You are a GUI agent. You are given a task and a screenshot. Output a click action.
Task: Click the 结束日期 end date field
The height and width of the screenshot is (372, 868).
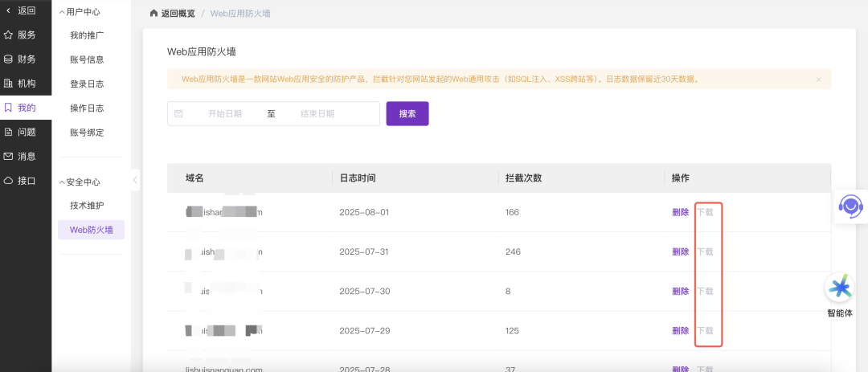[317, 114]
